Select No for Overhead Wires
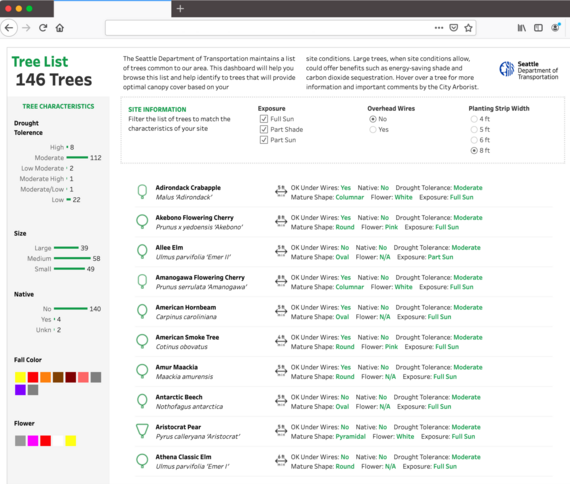570x484 pixels. pyautogui.click(x=373, y=119)
